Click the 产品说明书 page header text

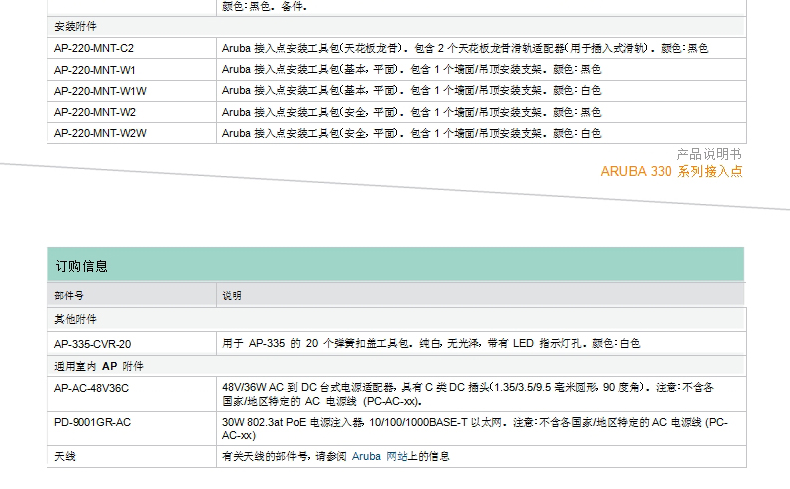pyautogui.click(x=709, y=154)
